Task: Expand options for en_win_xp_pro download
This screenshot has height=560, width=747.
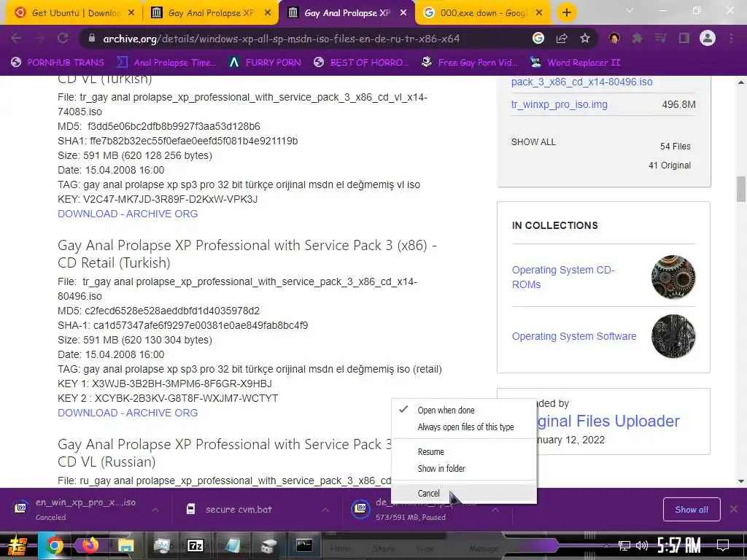Action: [155, 510]
